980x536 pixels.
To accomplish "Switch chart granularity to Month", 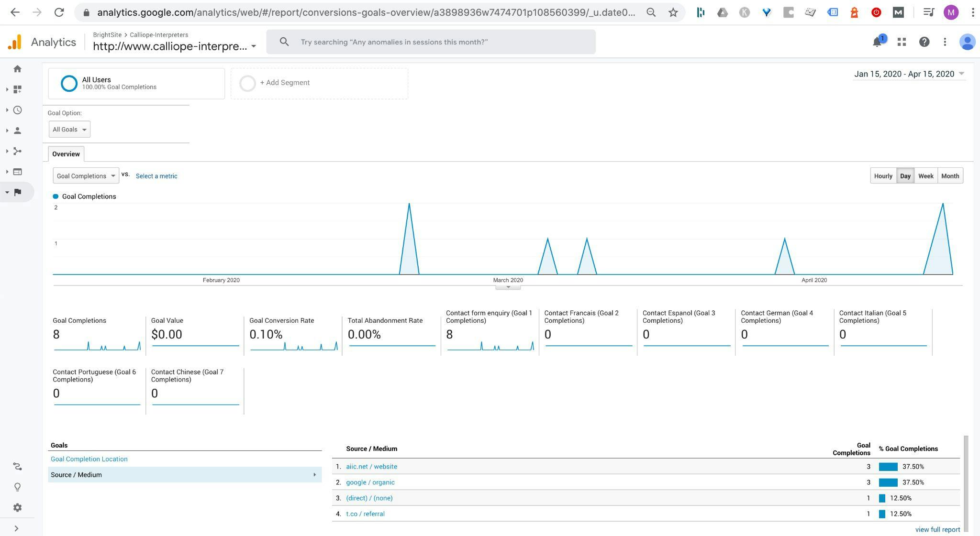I will (x=950, y=176).
